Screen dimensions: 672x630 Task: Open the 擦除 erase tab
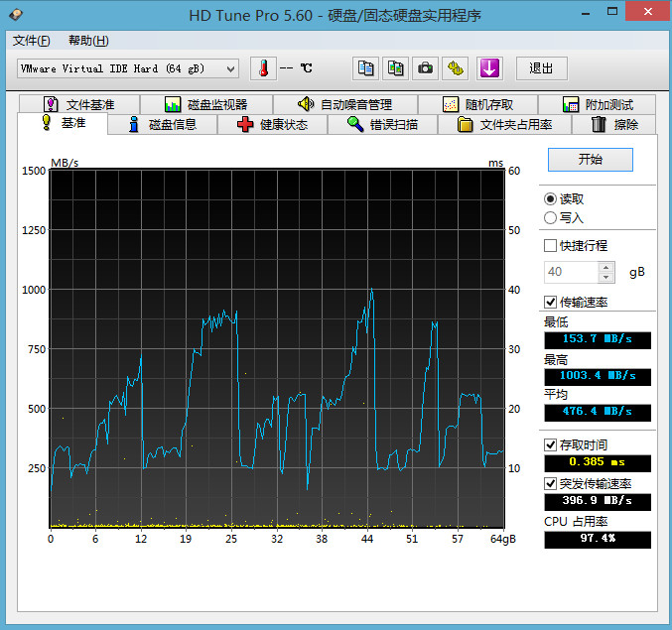pyautogui.click(x=614, y=125)
